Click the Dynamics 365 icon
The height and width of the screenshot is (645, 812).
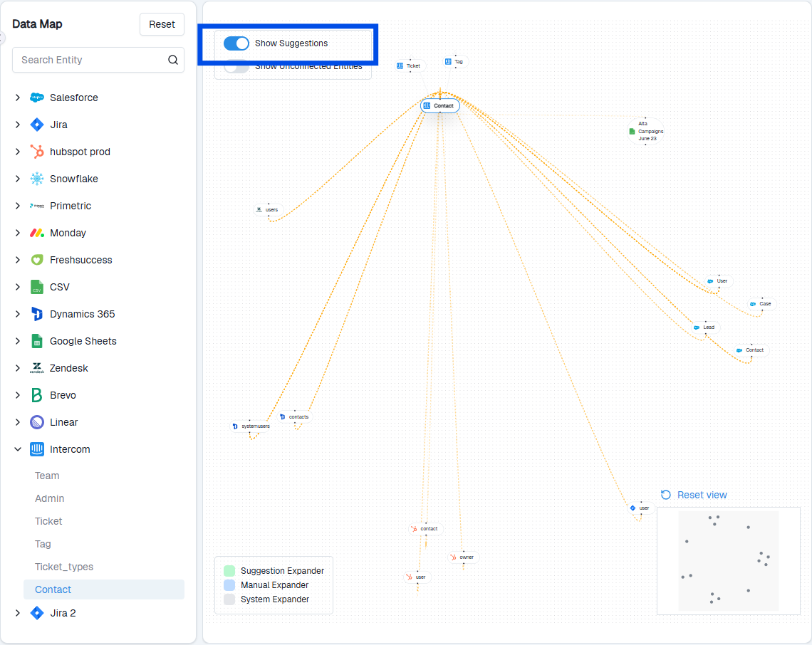point(37,314)
